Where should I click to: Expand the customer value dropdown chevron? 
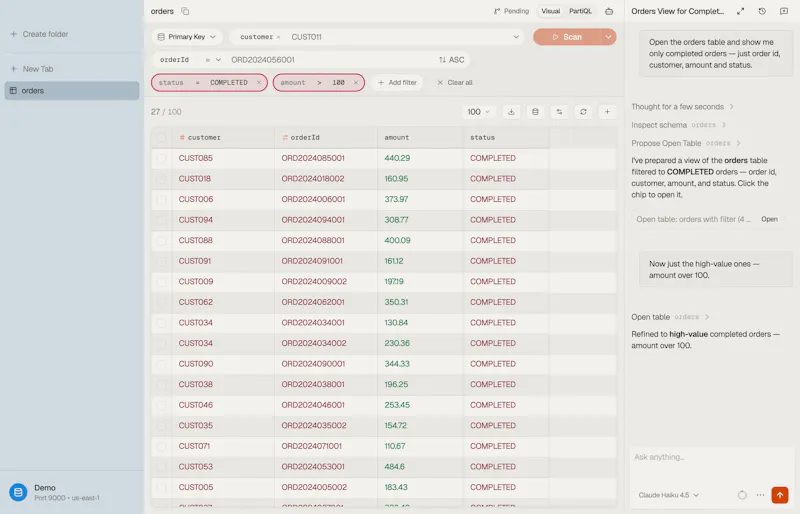pyautogui.click(x=516, y=37)
